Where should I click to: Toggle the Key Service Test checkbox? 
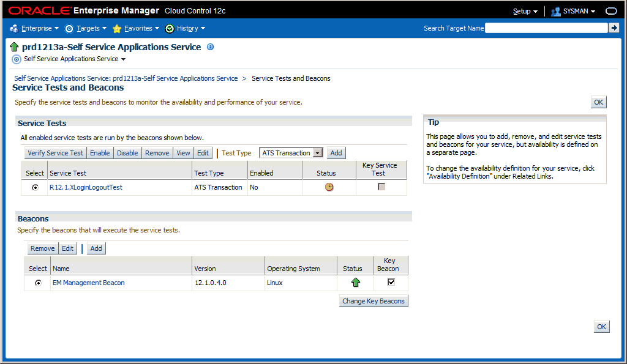click(x=381, y=187)
